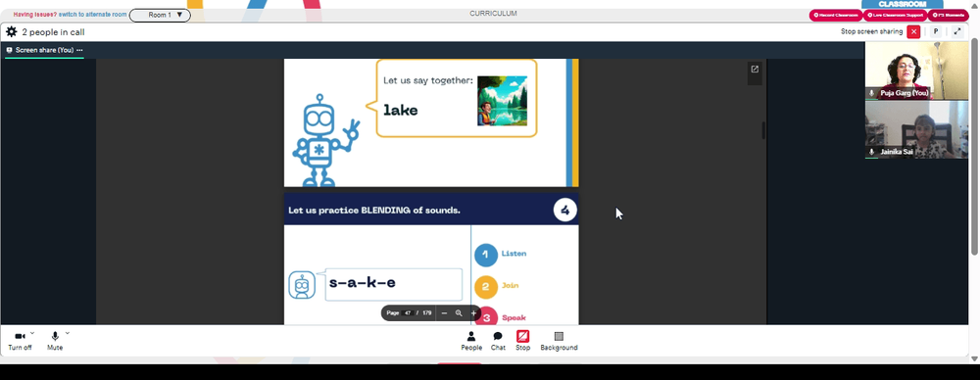
Task: Open the Chat panel
Action: (x=498, y=341)
